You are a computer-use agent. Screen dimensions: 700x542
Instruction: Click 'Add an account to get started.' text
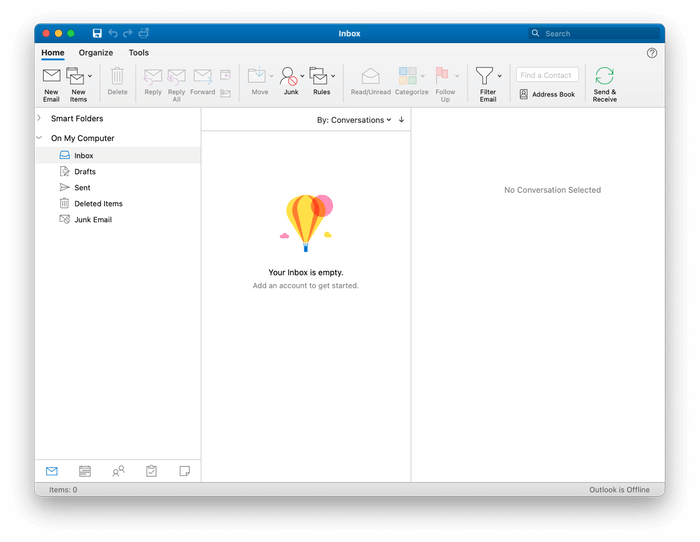[x=306, y=285]
